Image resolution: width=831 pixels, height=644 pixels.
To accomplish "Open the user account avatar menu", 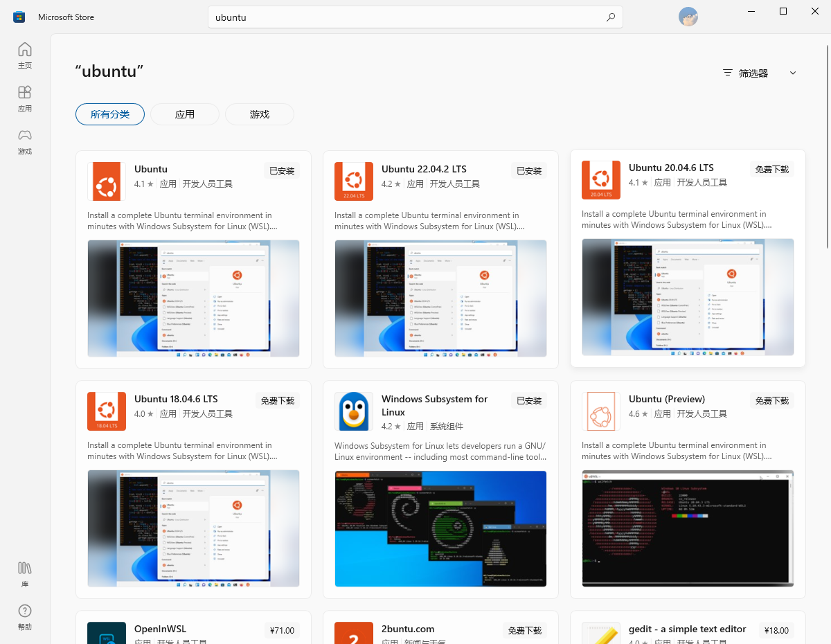I will [x=688, y=17].
